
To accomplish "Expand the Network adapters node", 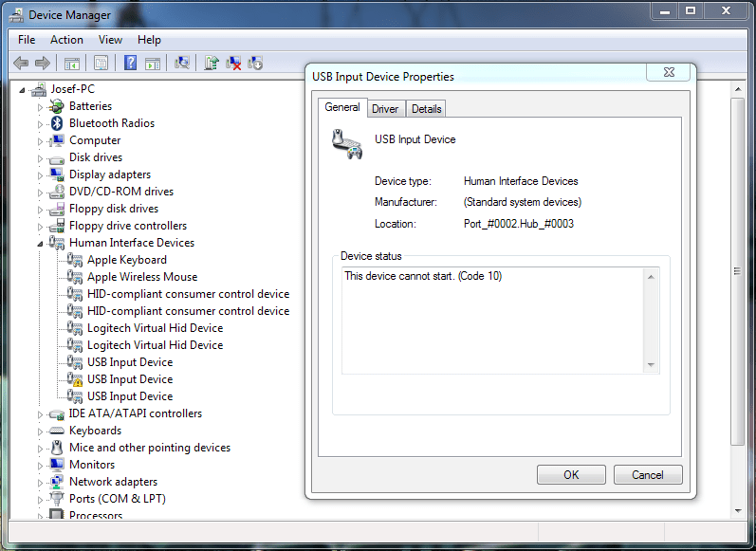I will (40, 483).
